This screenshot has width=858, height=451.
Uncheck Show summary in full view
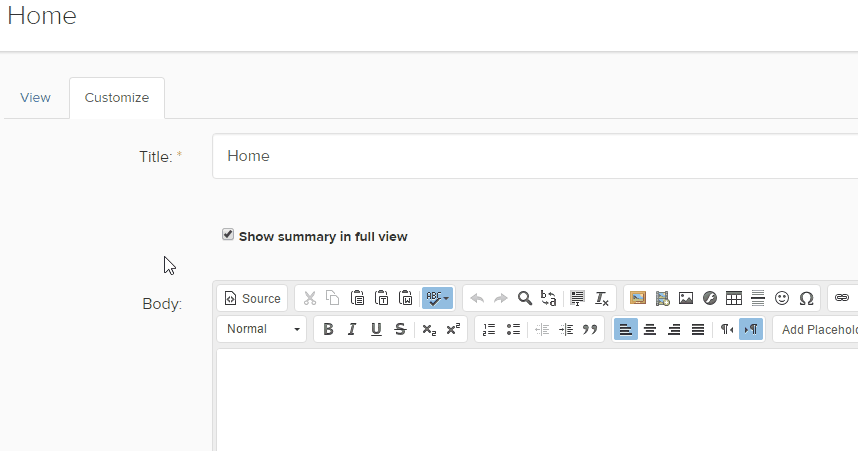[228, 234]
